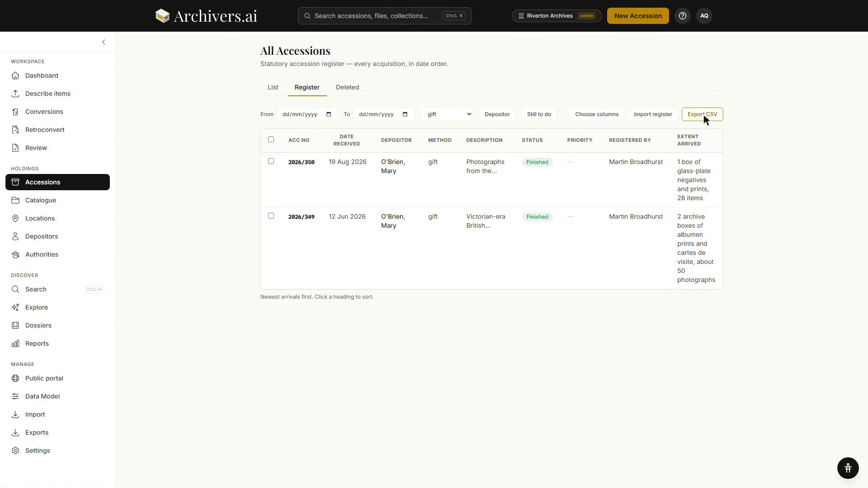Click the Explore sparkle icon
Viewport: 868px width, 488px height.
[x=15, y=307]
